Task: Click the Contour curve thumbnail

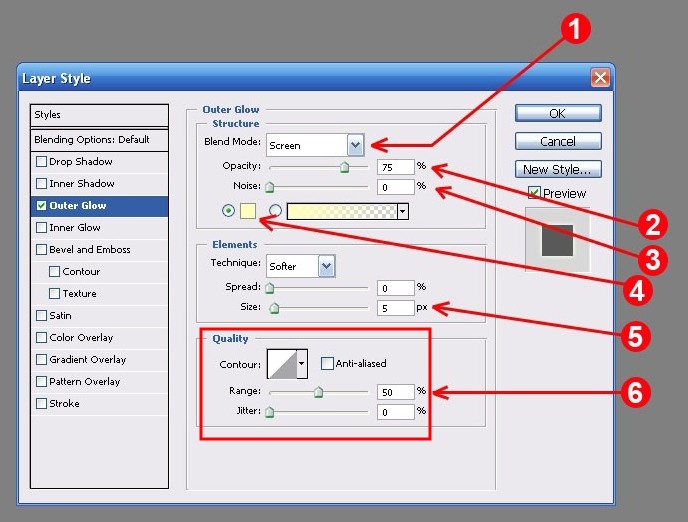Action: pos(282,364)
